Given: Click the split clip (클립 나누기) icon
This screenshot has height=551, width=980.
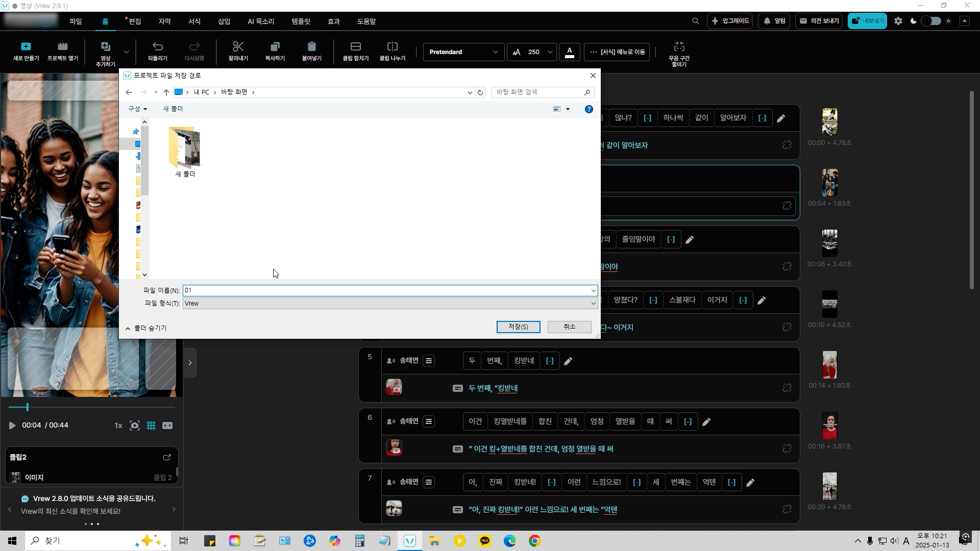Looking at the screenshot, I should pyautogui.click(x=393, y=47).
